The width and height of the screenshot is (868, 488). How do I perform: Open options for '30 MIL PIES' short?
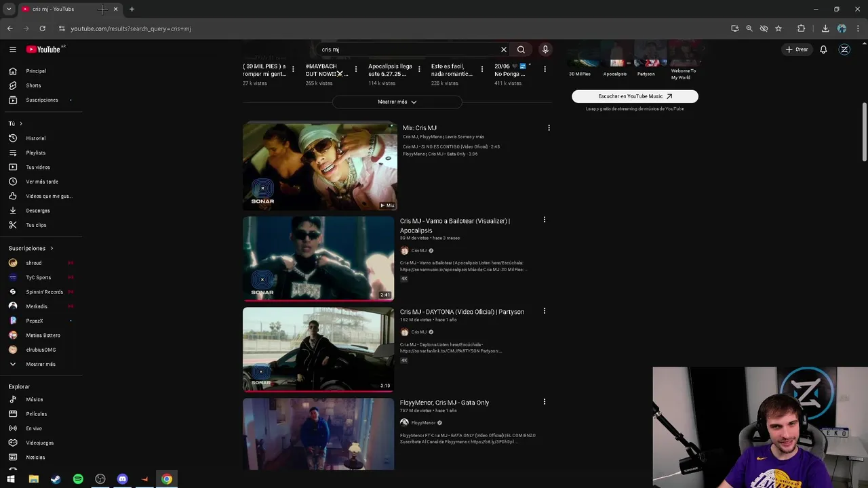point(293,69)
